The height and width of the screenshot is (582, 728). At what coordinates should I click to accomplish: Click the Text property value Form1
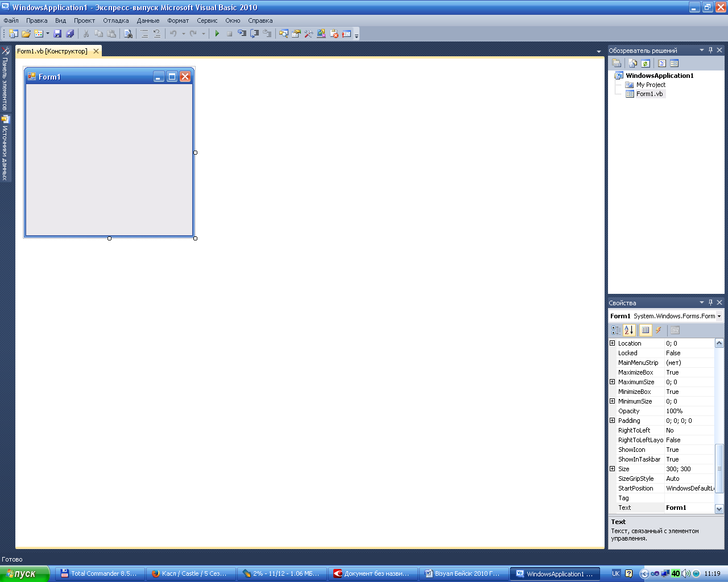pos(676,508)
